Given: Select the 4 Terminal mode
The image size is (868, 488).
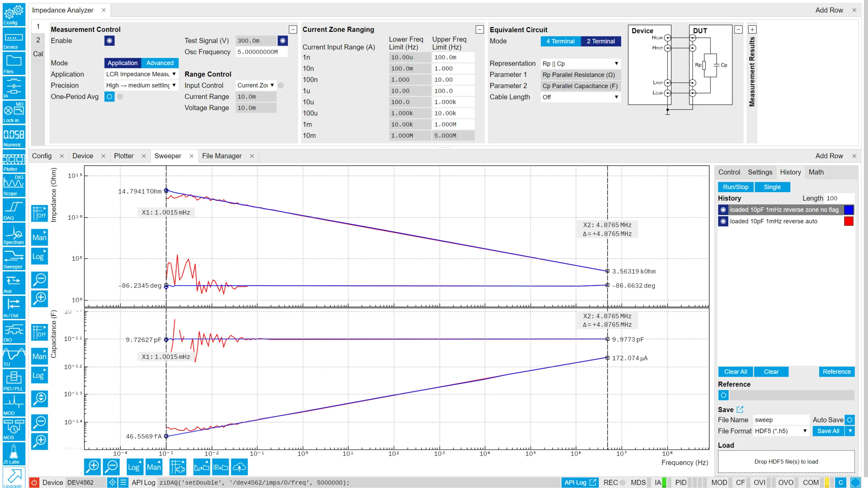Looking at the screenshot, I should pyautogui.click(x=561, y=41).
